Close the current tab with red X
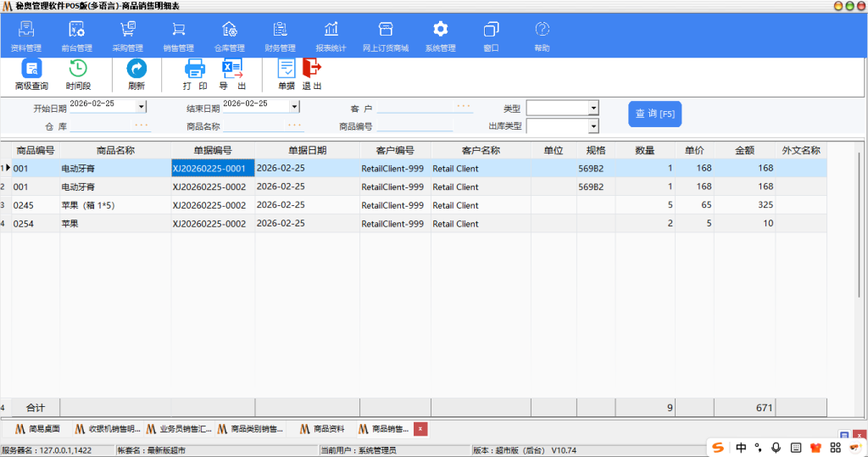This screenshot has height=457, width=868. pyautogui.click(x=420, y=429)
